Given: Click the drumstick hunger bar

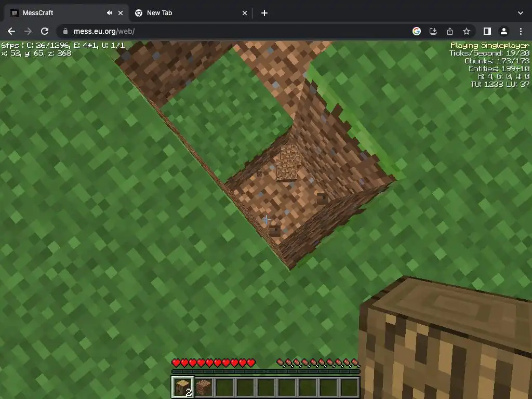Looking at the screenshot, I should (318, 363).
